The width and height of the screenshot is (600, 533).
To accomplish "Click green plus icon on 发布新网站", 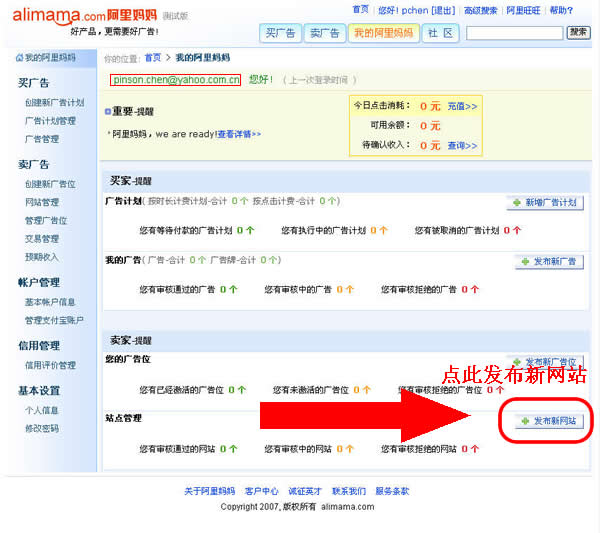I will [525, 421].
